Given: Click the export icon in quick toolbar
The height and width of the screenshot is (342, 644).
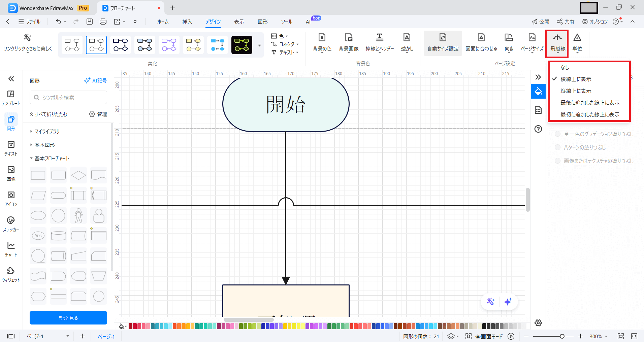Looking at the screenshot, I should click(x=117, y=22).
